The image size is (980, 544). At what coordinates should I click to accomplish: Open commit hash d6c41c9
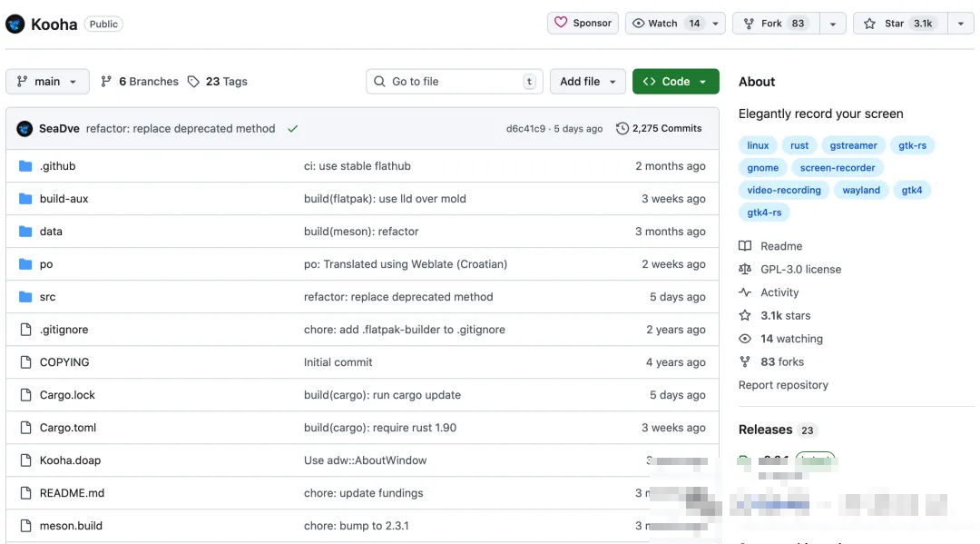pyautogui.click(x=525, y=128)
